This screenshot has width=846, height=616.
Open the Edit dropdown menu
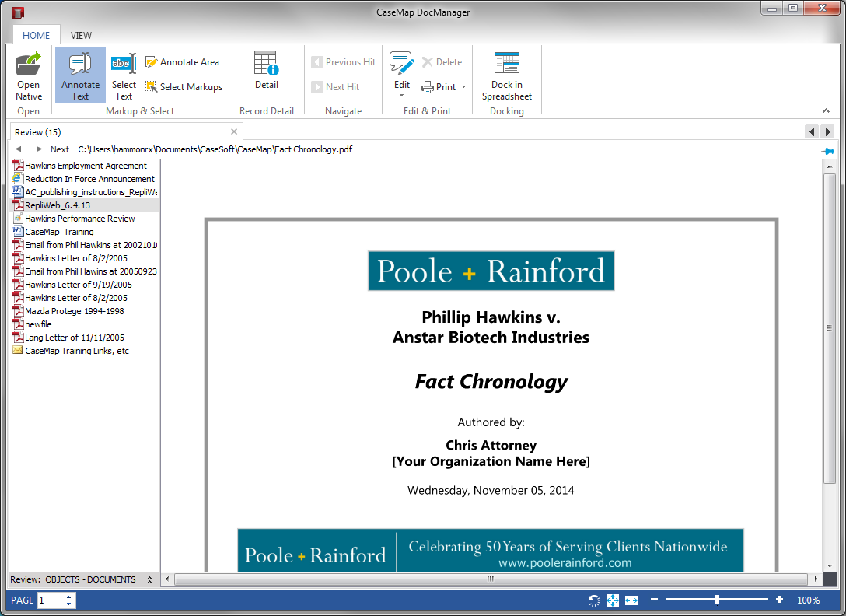point(401,76)
